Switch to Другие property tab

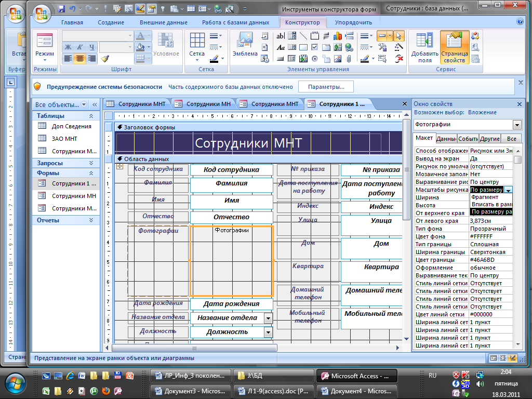490,138
